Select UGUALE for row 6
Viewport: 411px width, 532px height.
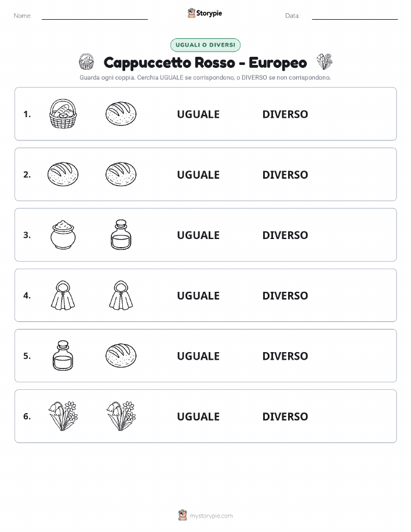198,417
